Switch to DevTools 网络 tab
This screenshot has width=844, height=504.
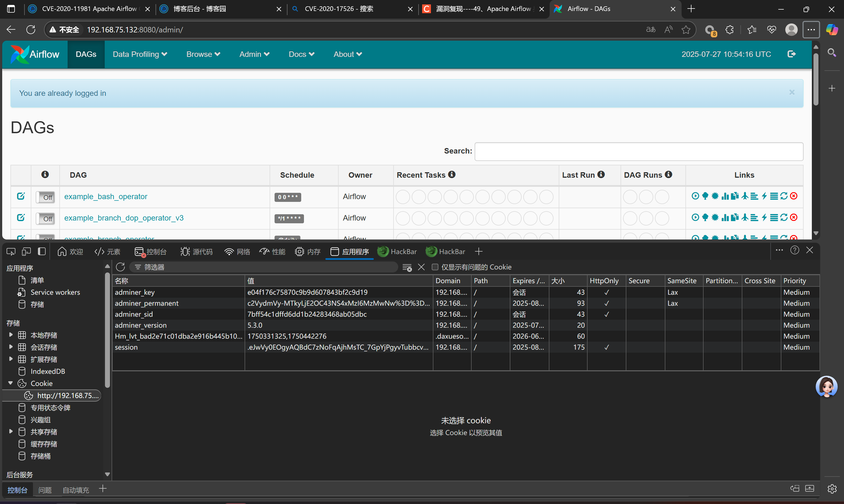click(237, 252)
